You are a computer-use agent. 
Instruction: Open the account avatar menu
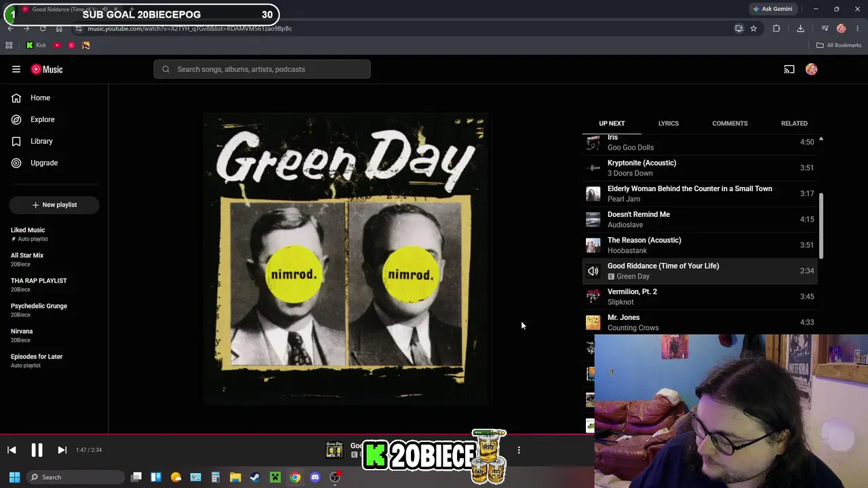(x=812, y=69)
